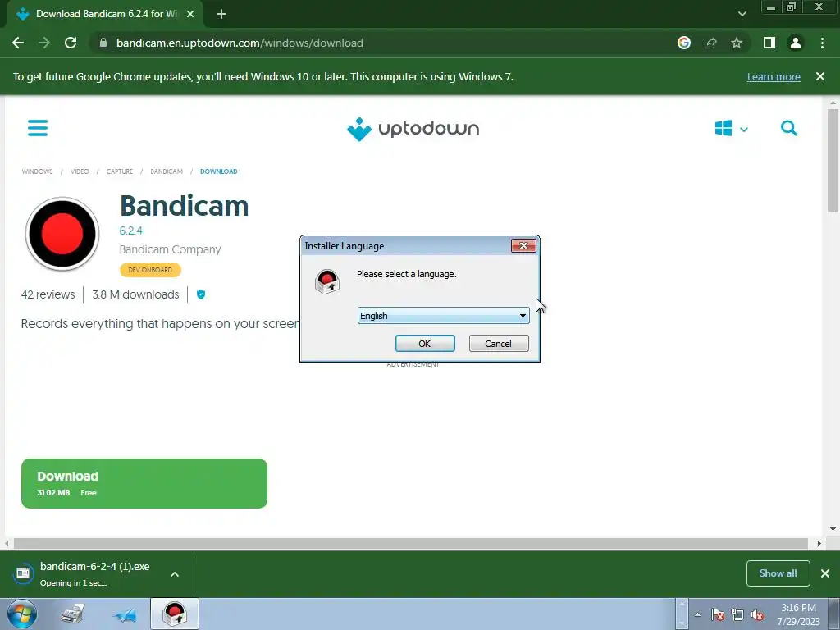Close the downloads bar
This screenshot has height=630, width=840.
tap(825, 573)
